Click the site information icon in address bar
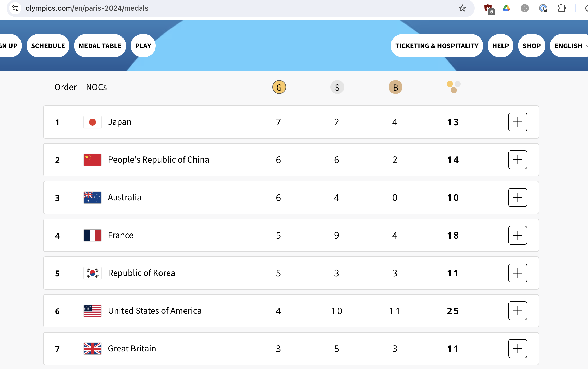Screen dimensions: 588x369 16,8
